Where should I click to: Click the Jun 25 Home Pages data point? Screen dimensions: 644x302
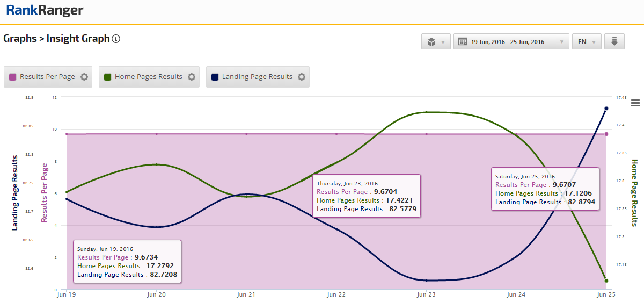click(606, 281)
